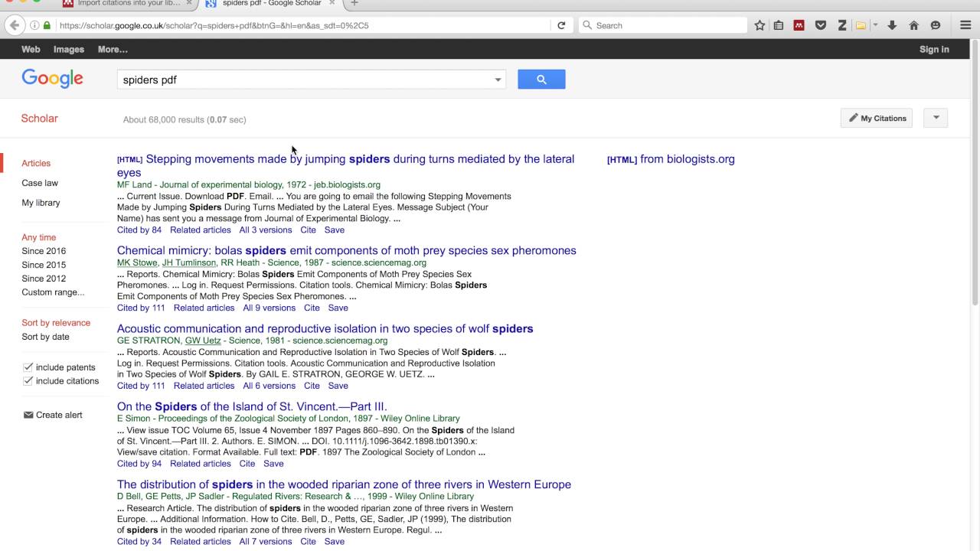This screenshot has width=980, height=551.
Task: Select Case law in the sidebar
Action: [40, 183]
